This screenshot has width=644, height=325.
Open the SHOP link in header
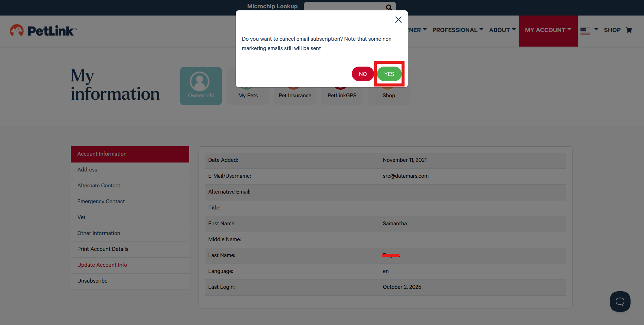pyautogui.click(x=612, y=30)
